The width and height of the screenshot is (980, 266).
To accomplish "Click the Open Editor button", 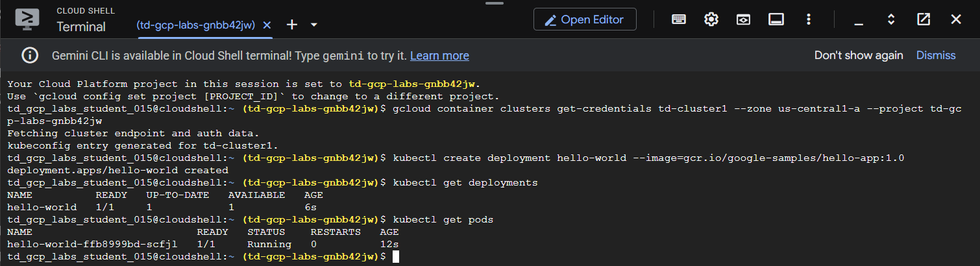I will (585, 19).
